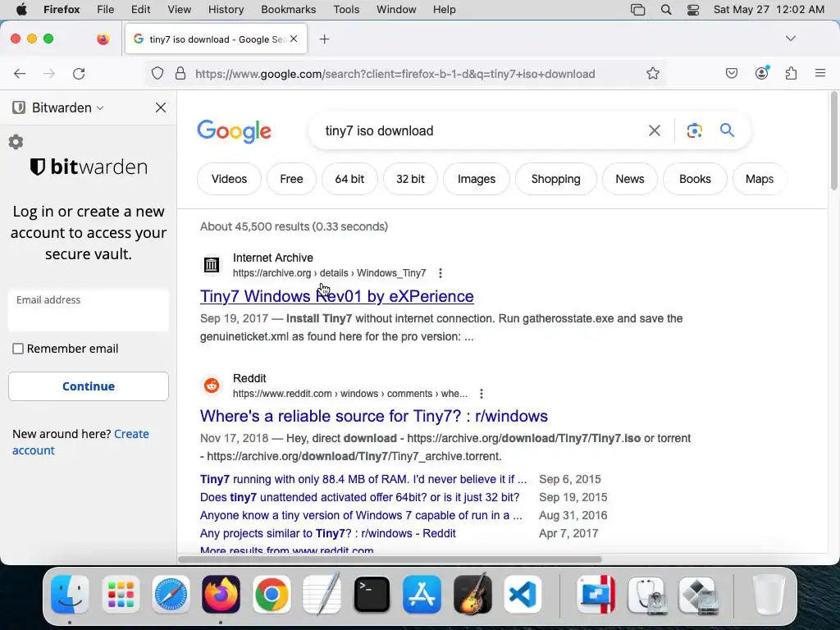Image resolution: width=840 pixels, height=630 pixels.
Task: Open Launchpad from the Dock
Action: 121,595
